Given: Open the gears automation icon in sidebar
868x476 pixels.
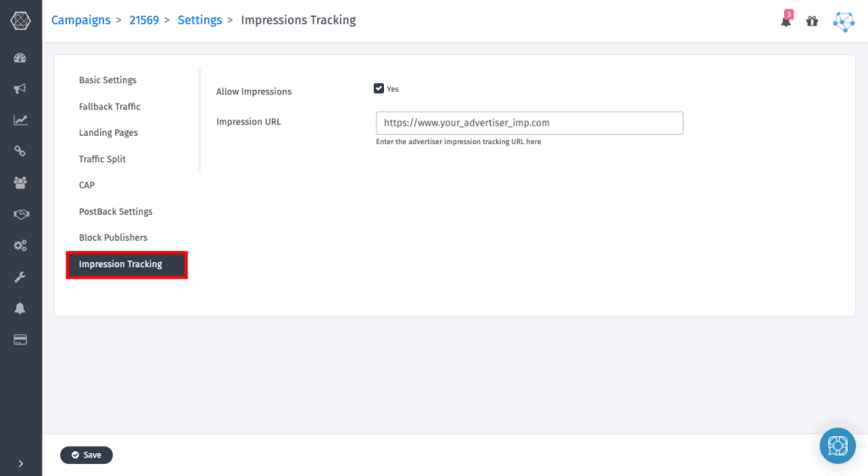Looking at the screenshot, I should [x=20, y=245].
